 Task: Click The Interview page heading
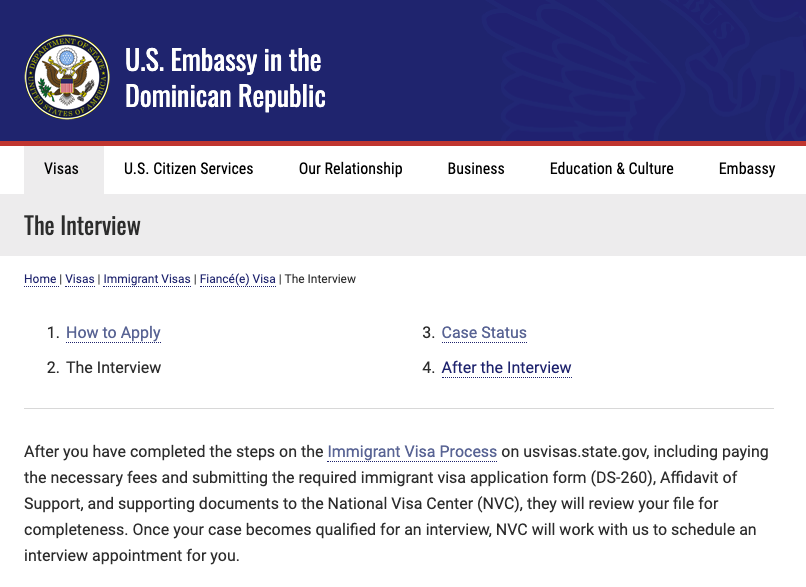[x=82, y=226]
